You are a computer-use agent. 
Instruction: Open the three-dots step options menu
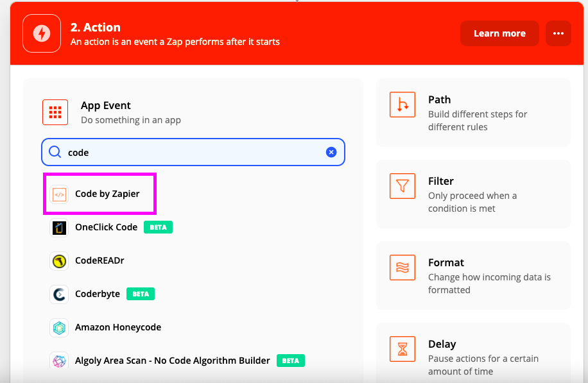(558, 33)
